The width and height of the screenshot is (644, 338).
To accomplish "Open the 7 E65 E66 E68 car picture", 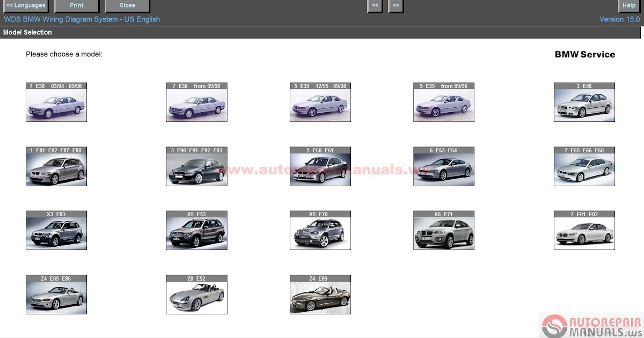I will pyautogui.click(x=584, y=166).
